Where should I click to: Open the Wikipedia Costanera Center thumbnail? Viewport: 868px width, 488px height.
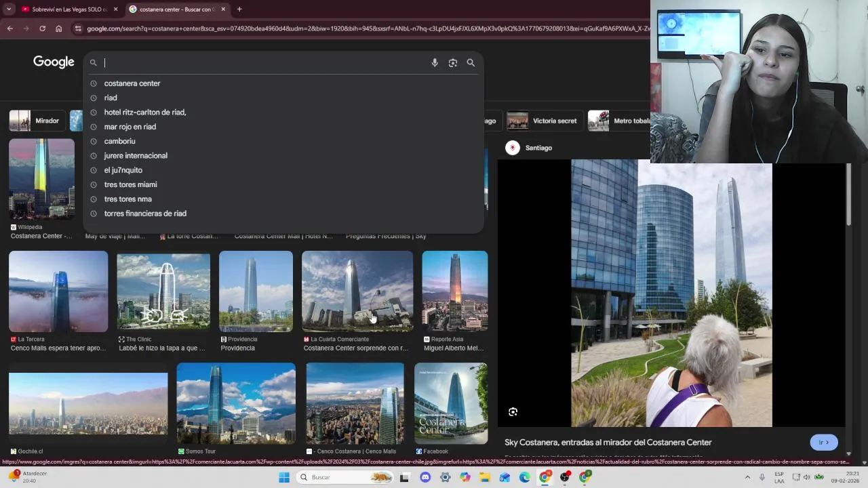click(41, 180)
